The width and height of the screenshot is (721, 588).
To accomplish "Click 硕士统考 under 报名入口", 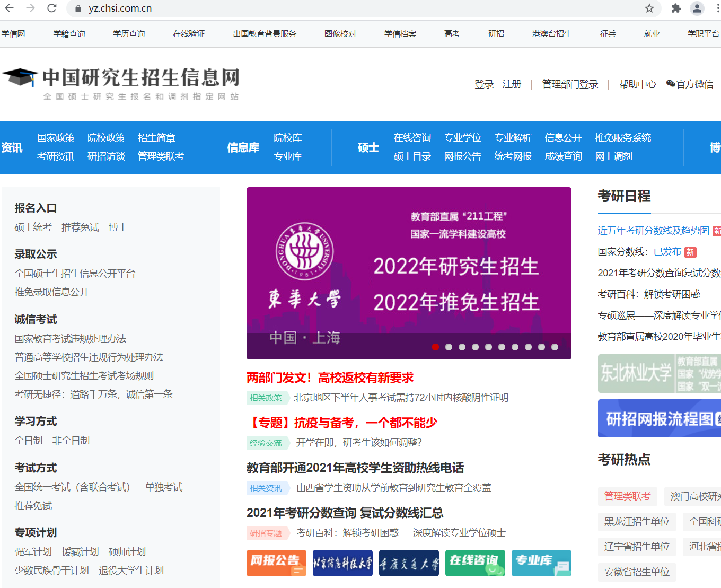I will [33, 227].
